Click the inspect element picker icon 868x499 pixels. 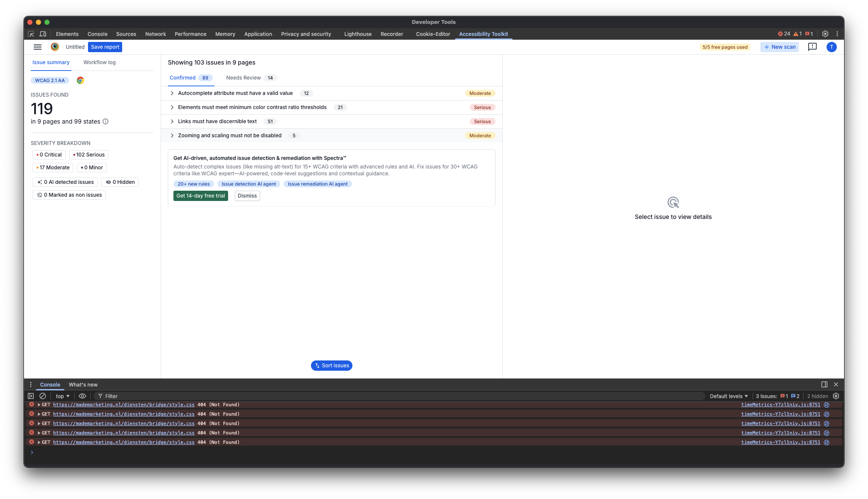[x=31, y=34]
